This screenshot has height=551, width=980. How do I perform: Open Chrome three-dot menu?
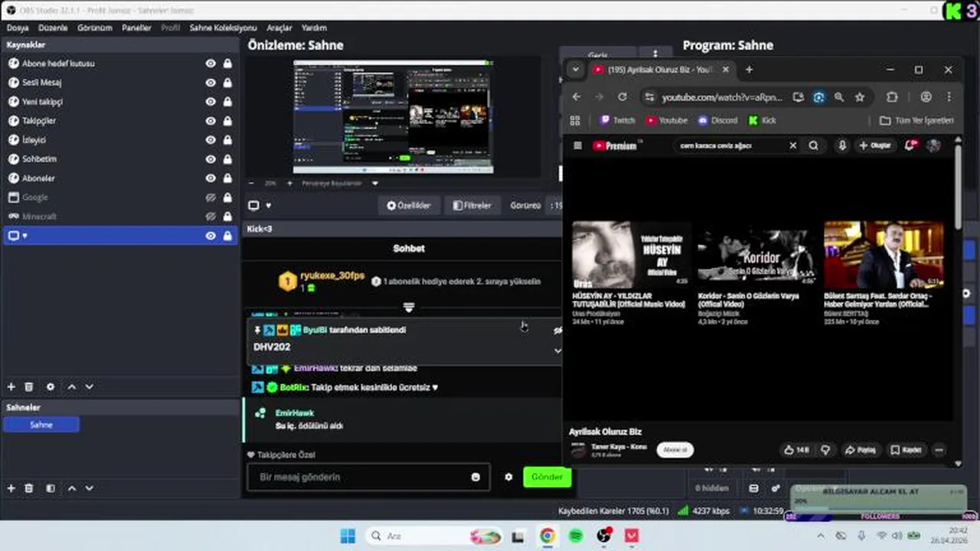click(949, 97)
